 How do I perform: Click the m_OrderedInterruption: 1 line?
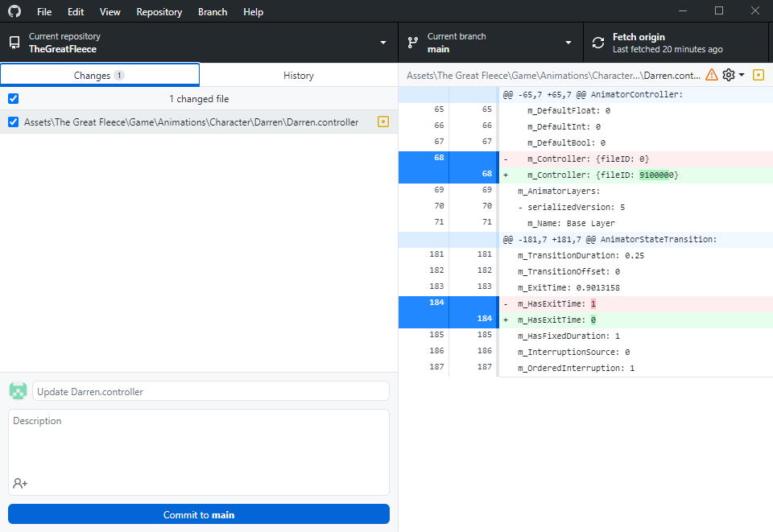636,368
